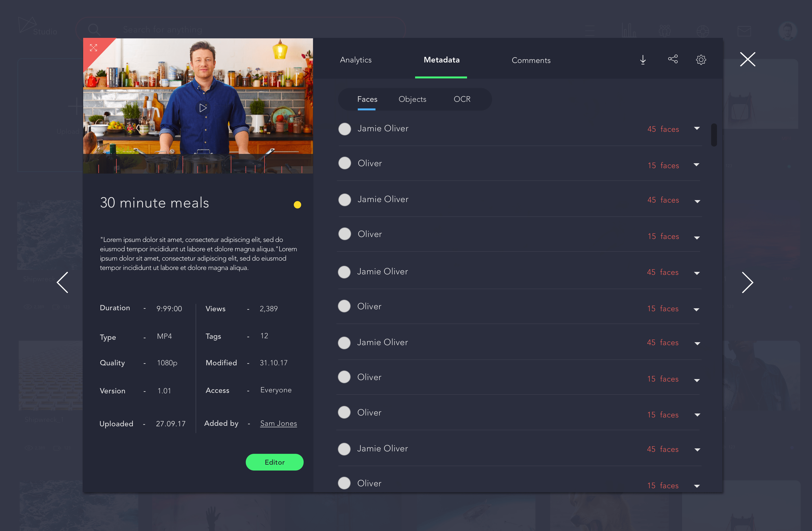Click the views value 2,389
Screen dimensions: 812x531
pos(268,309)
